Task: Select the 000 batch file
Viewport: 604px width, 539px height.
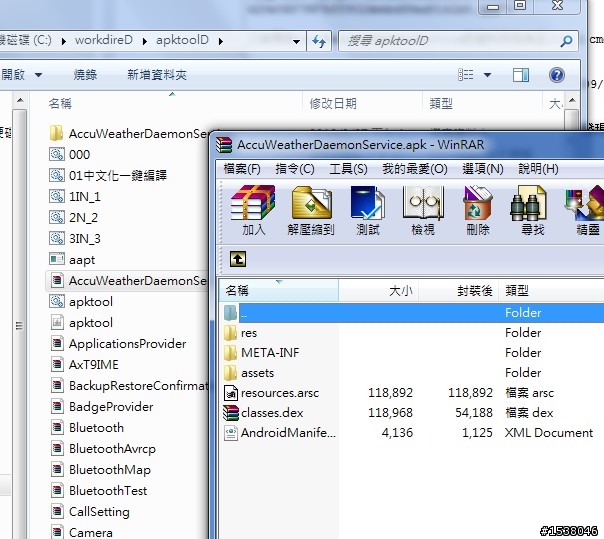Action: [70, 154]
